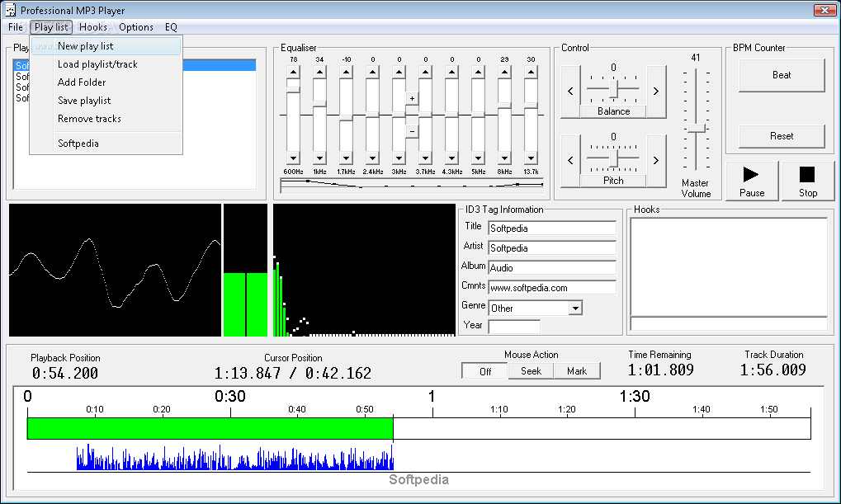Click the 1.7kHz band down arrow
Image resolution: width=841 pixels, height=504 pixels.
(346, 158)
